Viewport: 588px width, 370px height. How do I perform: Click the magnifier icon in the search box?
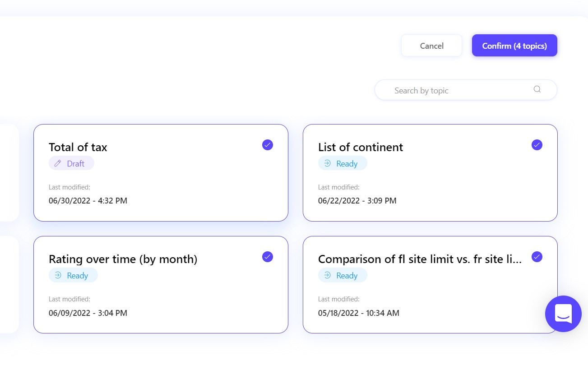pos(537,89)
